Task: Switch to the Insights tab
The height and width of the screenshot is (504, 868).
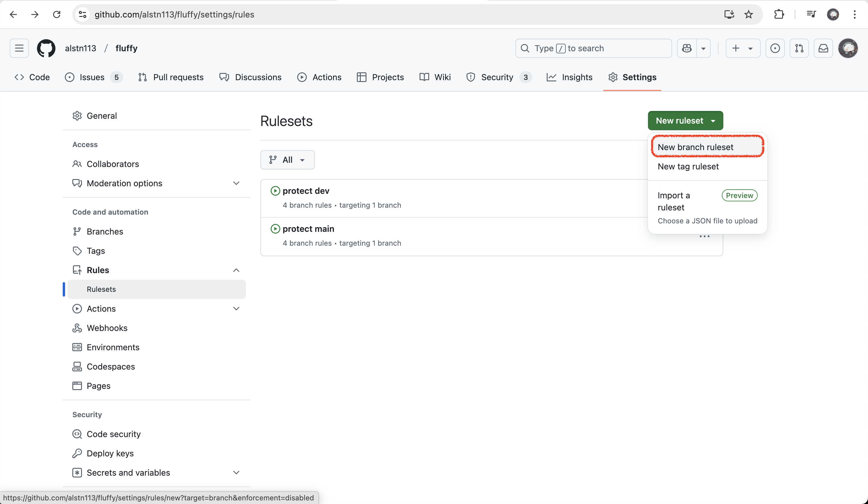Action: [x=577, y=77]
